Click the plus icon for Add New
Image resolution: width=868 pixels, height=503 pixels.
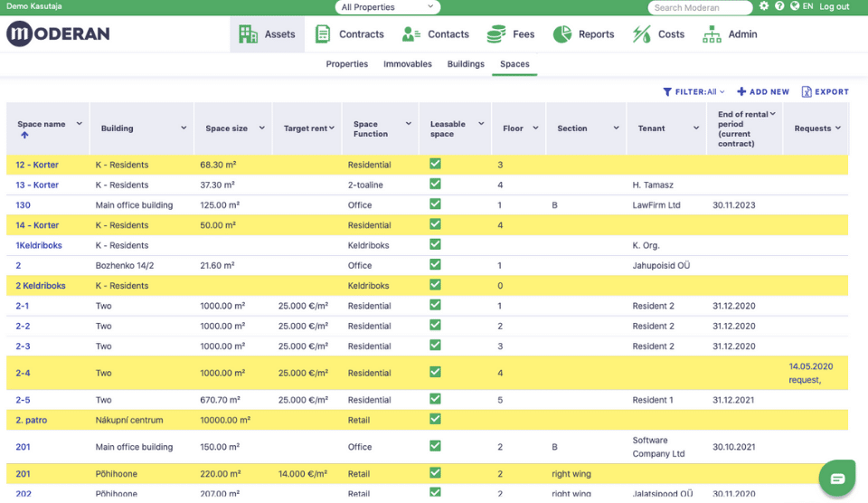(741, 91)
